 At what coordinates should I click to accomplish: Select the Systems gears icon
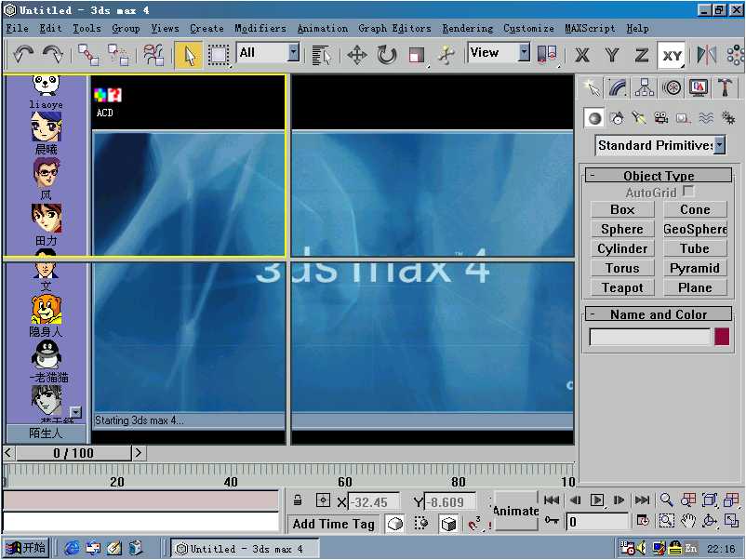pos(728,118)
